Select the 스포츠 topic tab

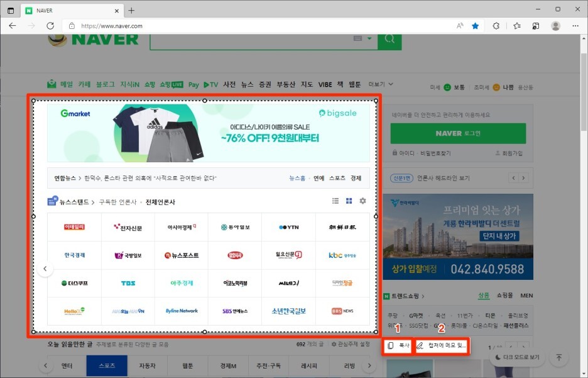click(107, 365)
